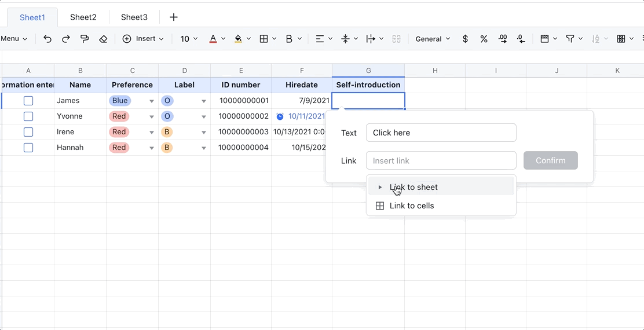The height and width of the screenshot is (330, 644).
Task: Click the undo arrow icon
Action: (x=47, y=39)
